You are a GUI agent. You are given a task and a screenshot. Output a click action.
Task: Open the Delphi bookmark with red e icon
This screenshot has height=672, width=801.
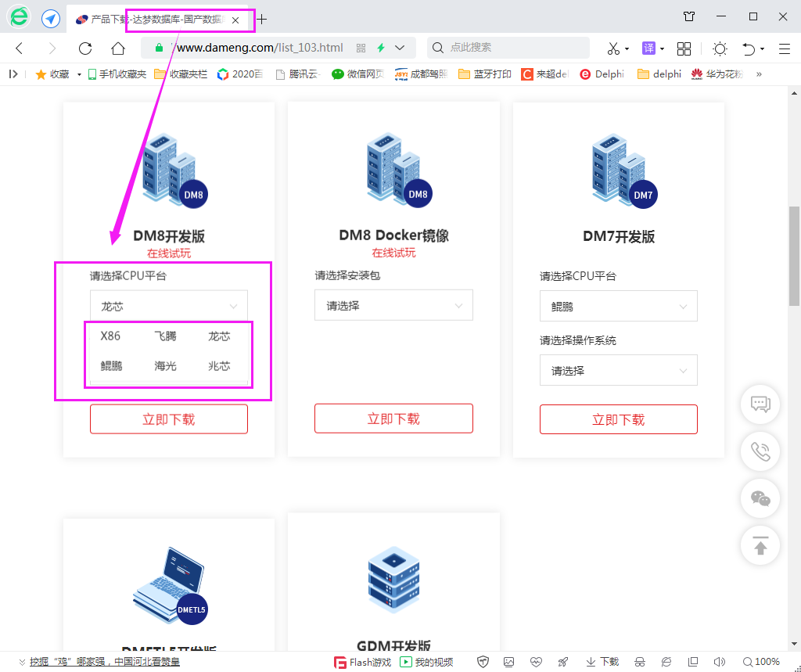pos(602,74)
